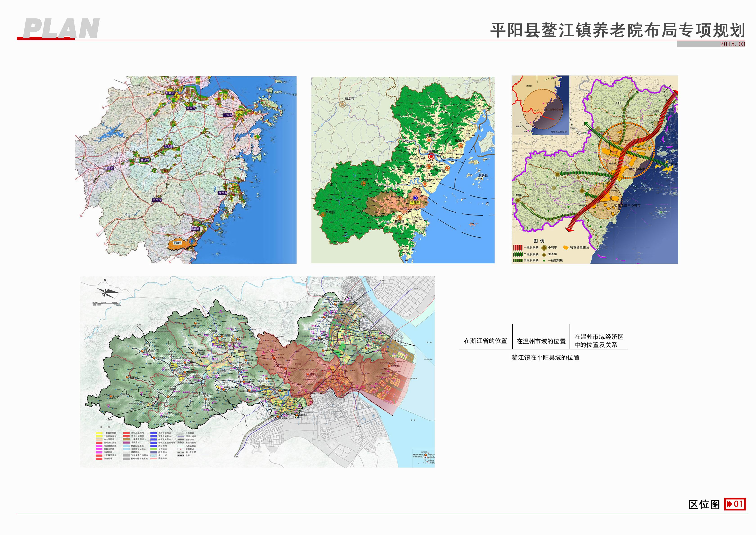This screenshot has width=756, height=535.
Task: Click 苍南县 marker on green map
Action: [x=400, y=218]
